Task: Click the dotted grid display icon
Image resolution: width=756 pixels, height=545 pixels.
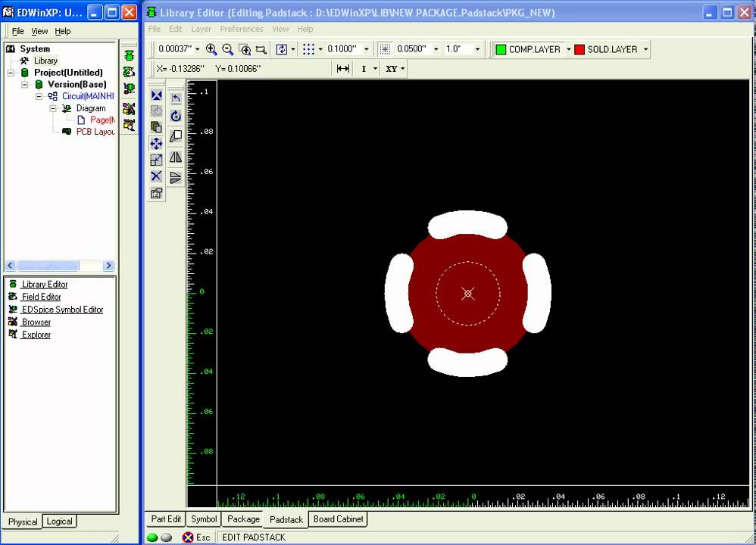Action: (308, 49)
